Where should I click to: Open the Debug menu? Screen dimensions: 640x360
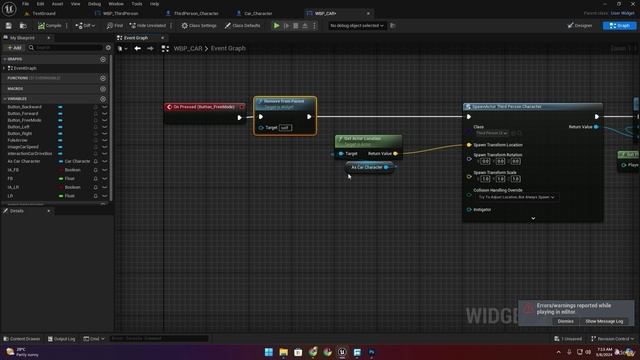click(x=94, y=4)
